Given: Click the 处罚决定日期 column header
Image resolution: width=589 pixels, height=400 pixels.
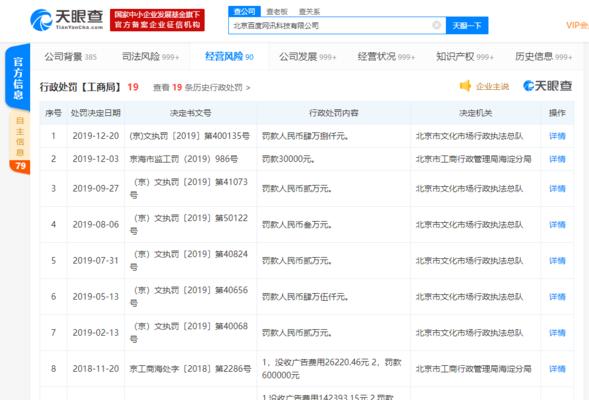Looking at the screenshot, I should point(95,113).
